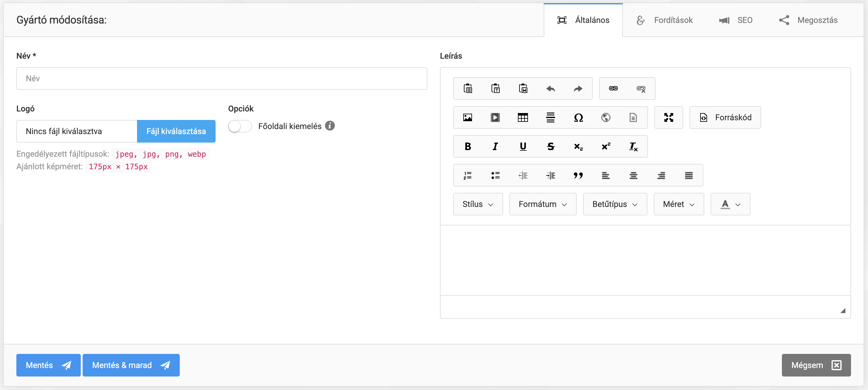Toggle strikethrough formatting

point(551,147)
